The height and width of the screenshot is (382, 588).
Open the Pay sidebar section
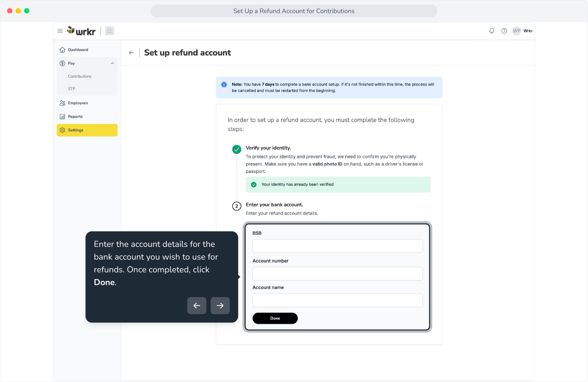click(x=87, y=63)
